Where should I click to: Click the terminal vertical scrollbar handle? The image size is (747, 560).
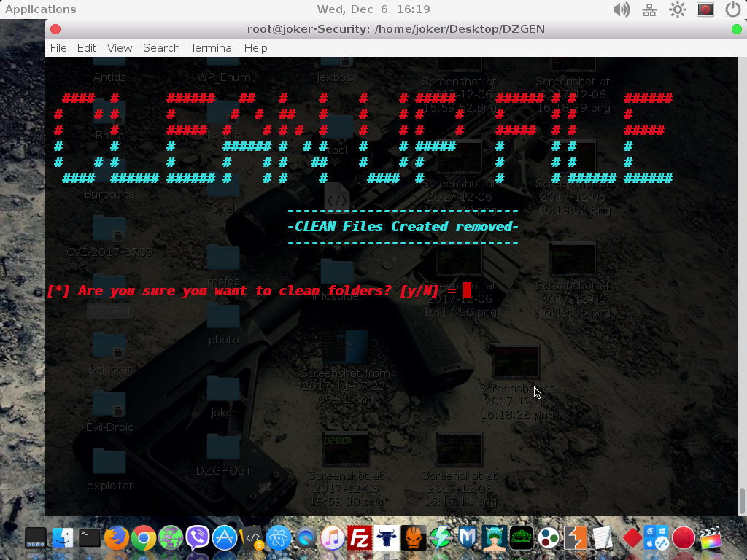click(742, 501)
